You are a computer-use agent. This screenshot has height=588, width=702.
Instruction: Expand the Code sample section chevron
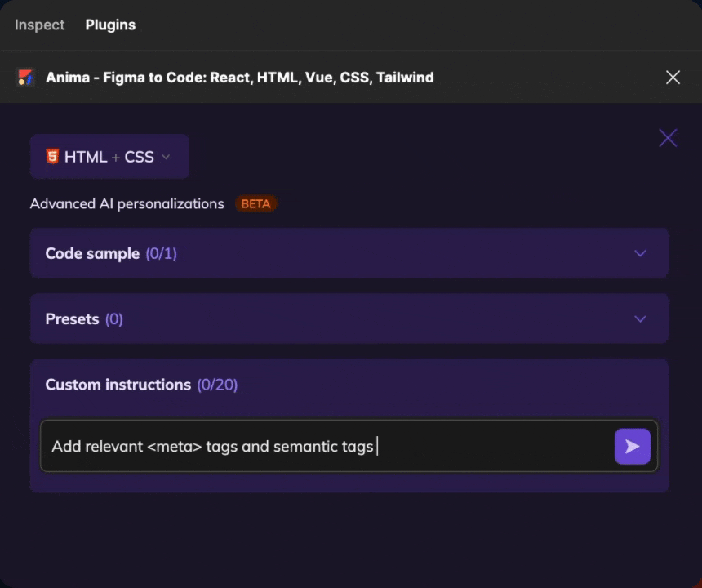[x=640, y=253]
